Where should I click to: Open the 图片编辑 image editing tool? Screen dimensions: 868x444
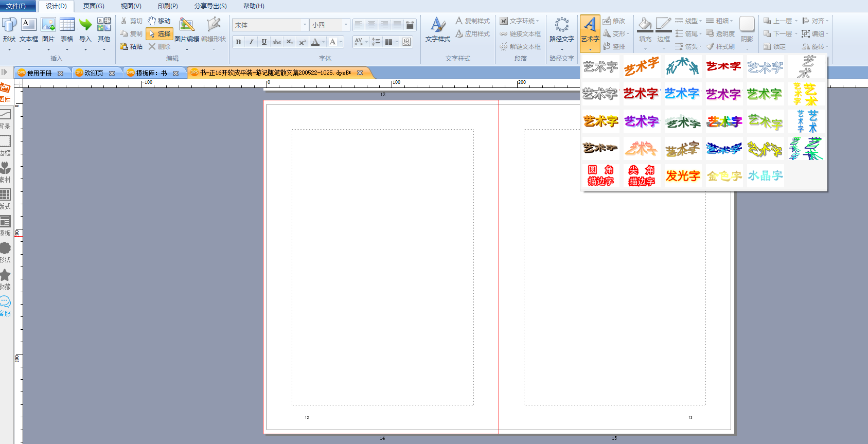(186, 25)
